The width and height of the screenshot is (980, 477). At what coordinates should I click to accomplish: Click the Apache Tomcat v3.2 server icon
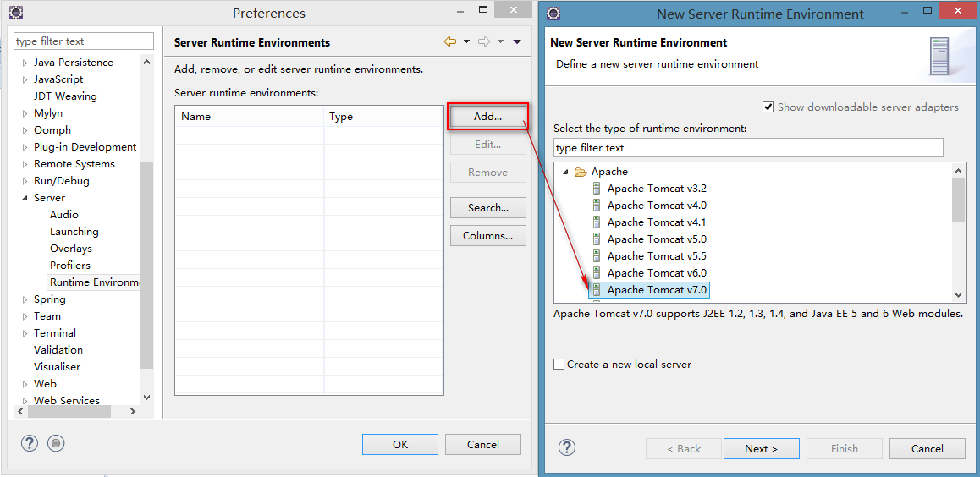[x=597, y=189]
